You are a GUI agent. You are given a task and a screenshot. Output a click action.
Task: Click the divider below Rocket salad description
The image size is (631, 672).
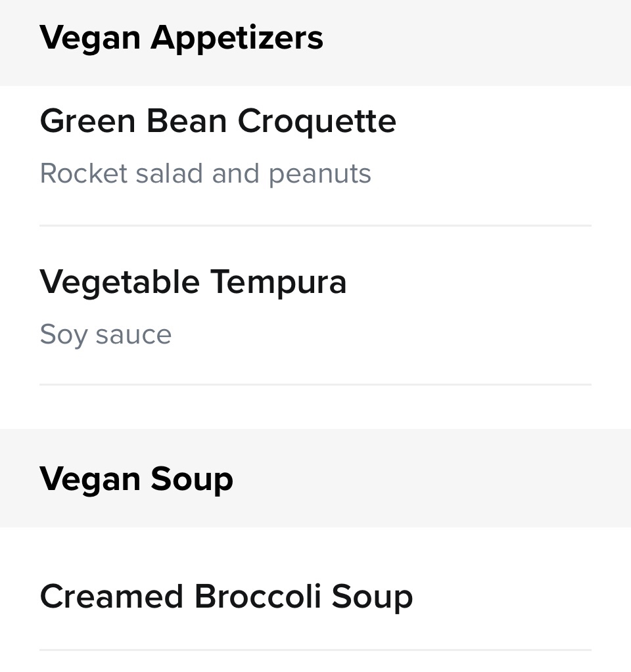tap(315, 225)
